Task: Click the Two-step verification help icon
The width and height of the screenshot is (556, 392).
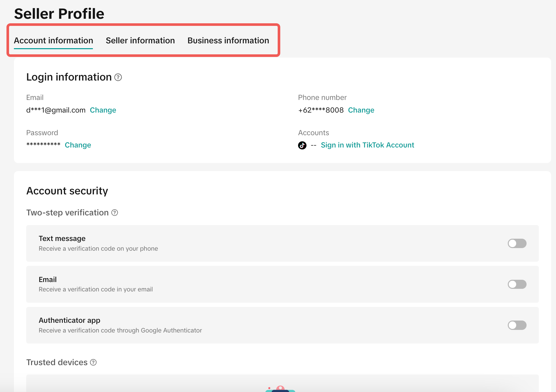Action: point(115,212)
